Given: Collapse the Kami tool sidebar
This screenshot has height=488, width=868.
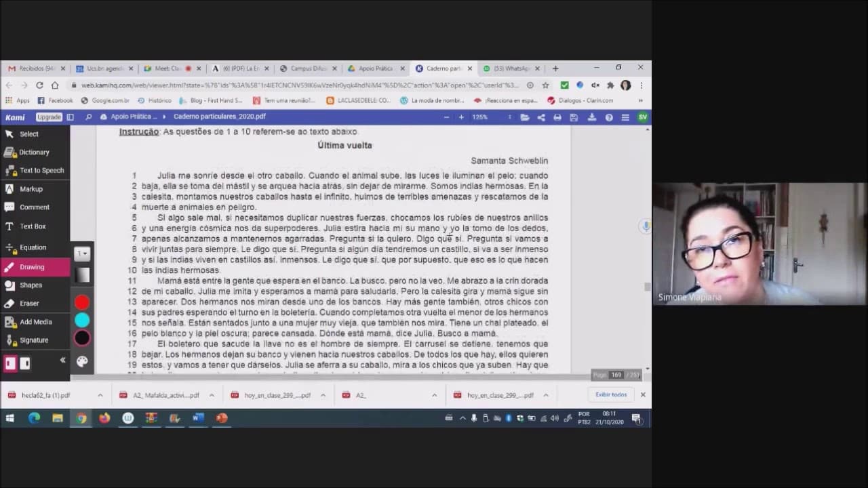Looking at the screenshot, I should [x=62, y=361].
